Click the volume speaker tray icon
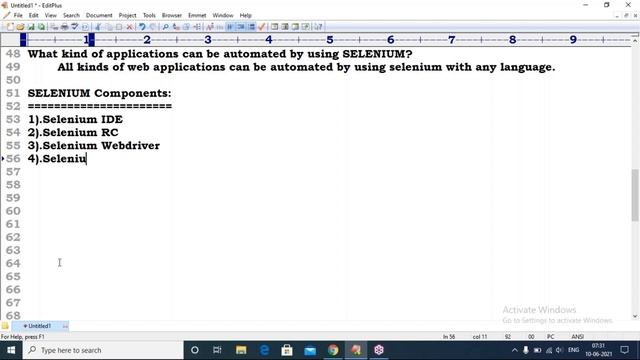The image size is (640, 360). [559, 350]
